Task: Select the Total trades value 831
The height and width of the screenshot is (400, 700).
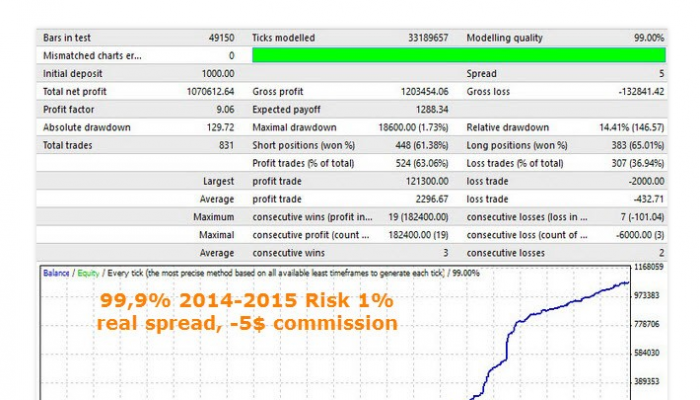Action: tap(226, 145)
